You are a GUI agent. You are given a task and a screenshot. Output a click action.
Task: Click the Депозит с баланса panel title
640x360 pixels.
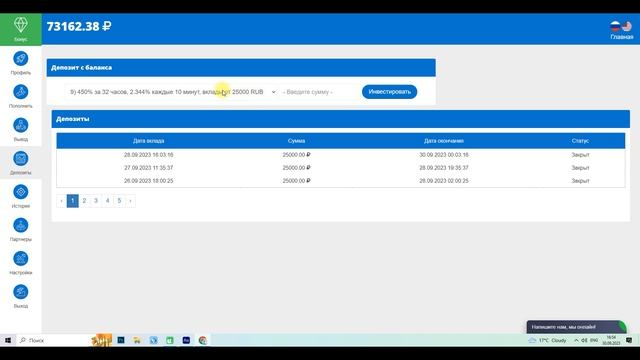pyautogui.click(x=82, y=67)
